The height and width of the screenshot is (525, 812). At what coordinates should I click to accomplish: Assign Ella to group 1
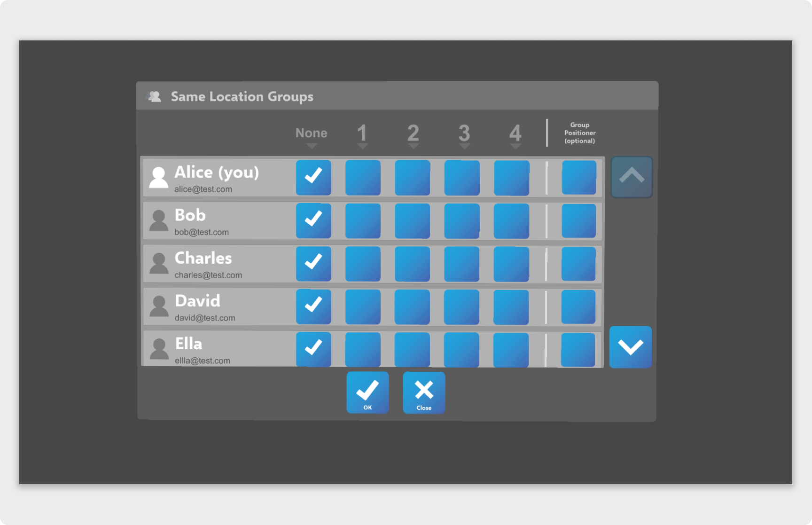tap(363, 349)
